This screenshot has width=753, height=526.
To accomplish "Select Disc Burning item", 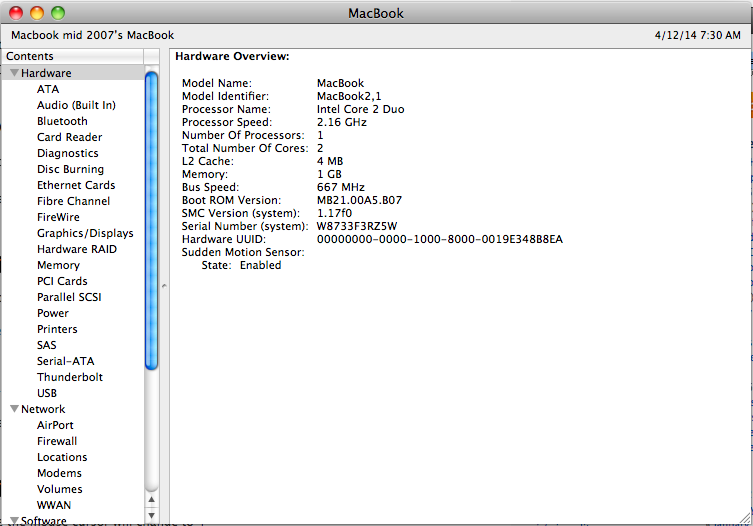I will [71, 169].
